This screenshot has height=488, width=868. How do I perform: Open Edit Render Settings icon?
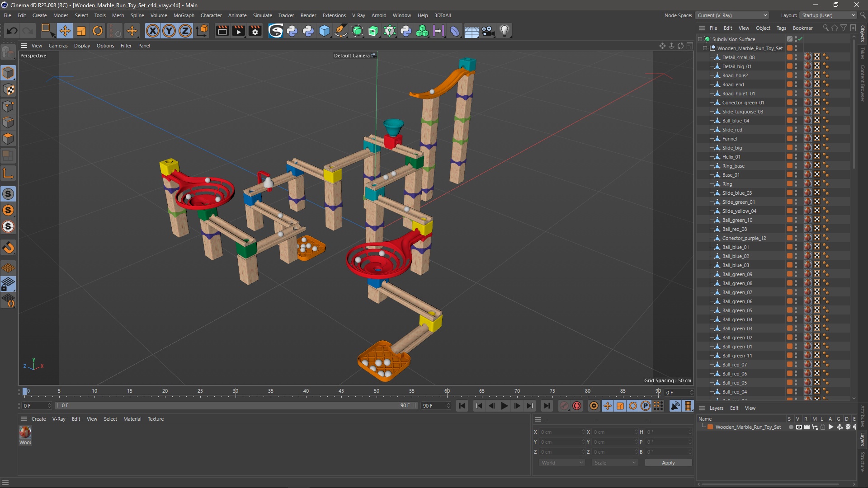coord(255,31)
